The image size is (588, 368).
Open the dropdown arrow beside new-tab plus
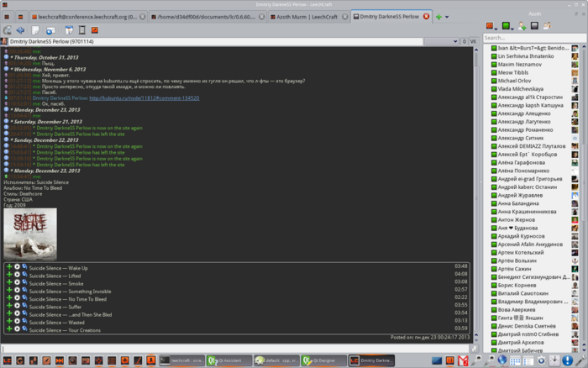[x=447, y=17]
